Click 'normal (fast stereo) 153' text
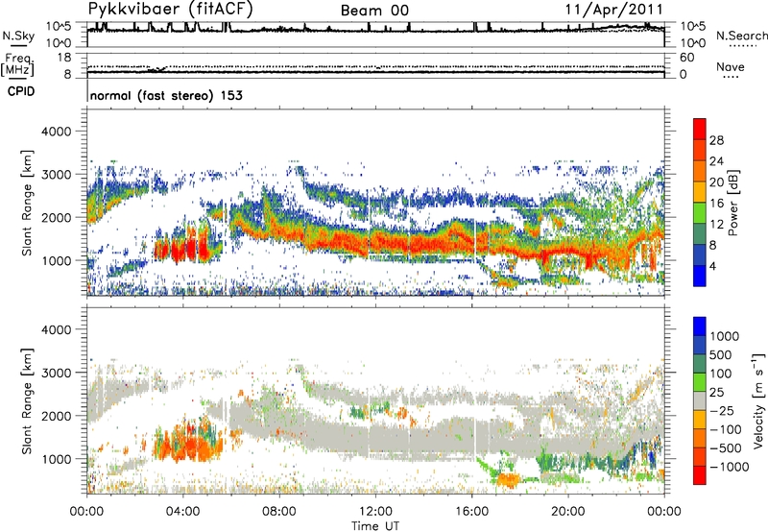768x532 pixels. coord(166,95)
